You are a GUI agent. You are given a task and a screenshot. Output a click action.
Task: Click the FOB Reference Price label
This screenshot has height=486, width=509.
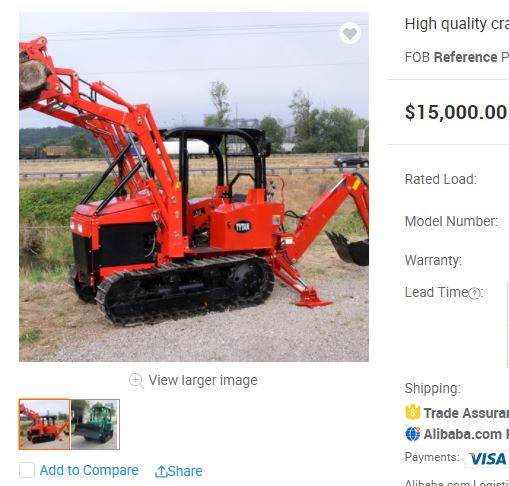pos(457,57)
